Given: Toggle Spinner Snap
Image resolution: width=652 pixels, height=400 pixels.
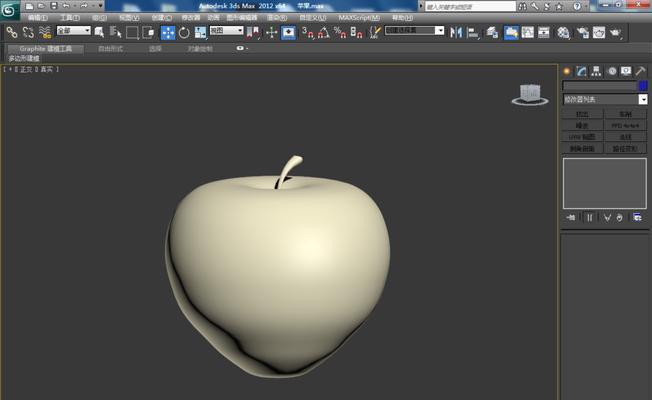Looking at the screenshot, I should (356, 32).
